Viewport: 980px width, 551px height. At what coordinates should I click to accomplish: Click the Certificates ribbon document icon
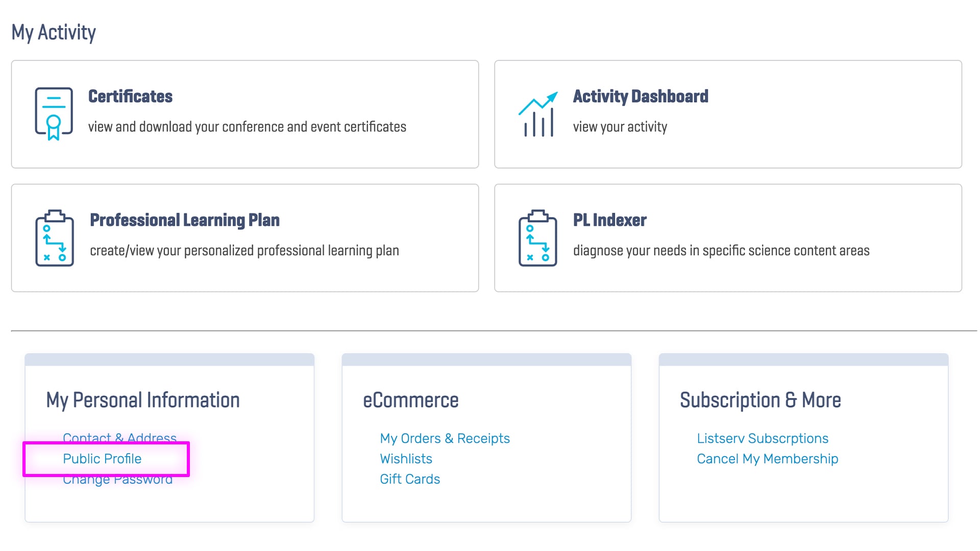pos(54,114)
